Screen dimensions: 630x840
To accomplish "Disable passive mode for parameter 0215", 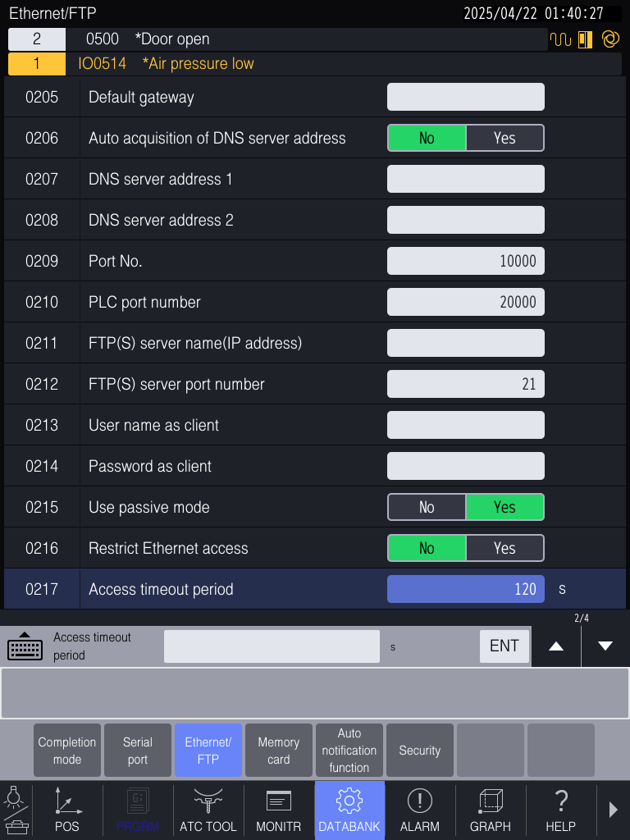I will (427, 507).
